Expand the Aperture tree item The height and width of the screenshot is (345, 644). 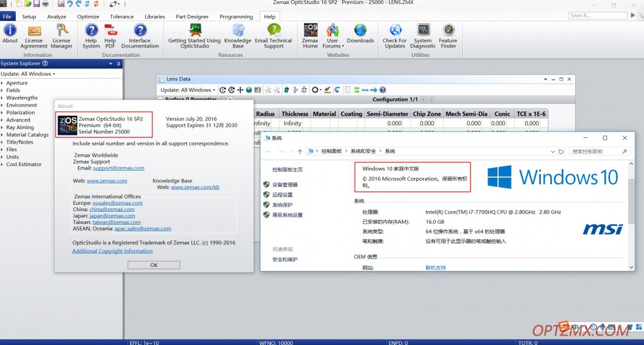(2, 83)
